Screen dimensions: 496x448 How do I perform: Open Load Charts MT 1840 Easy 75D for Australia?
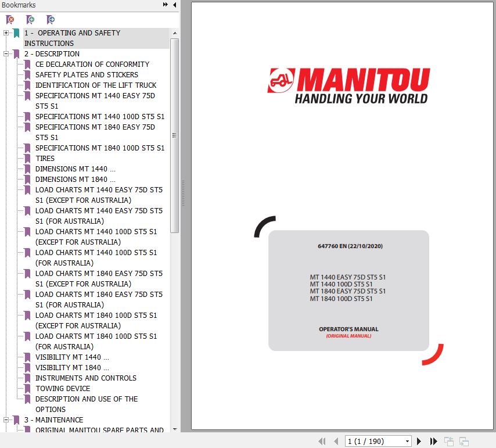[x=99, y=299]
